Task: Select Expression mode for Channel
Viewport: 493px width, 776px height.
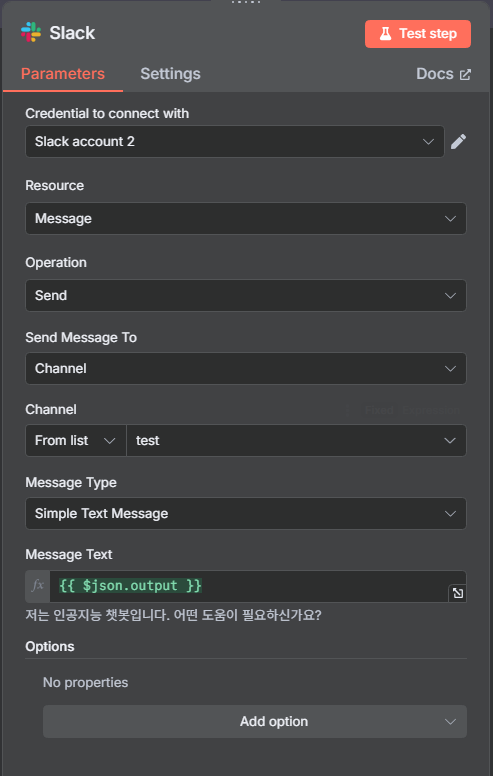Action: [x=431, y=410]
